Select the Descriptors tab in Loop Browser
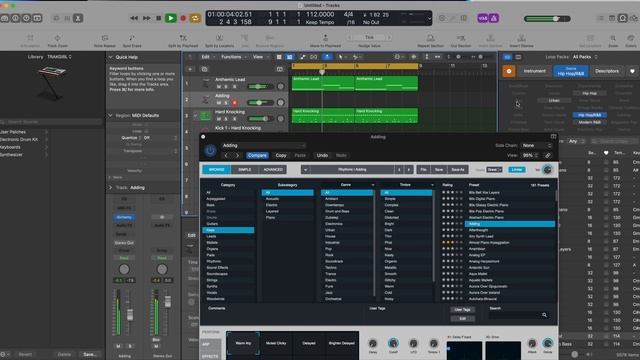 [x=607, y=71]
